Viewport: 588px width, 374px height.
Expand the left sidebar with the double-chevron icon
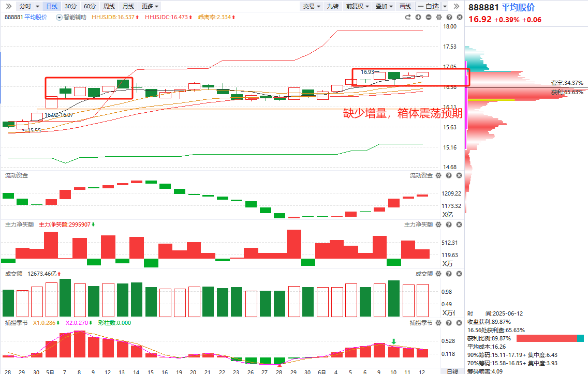[9, 6]
